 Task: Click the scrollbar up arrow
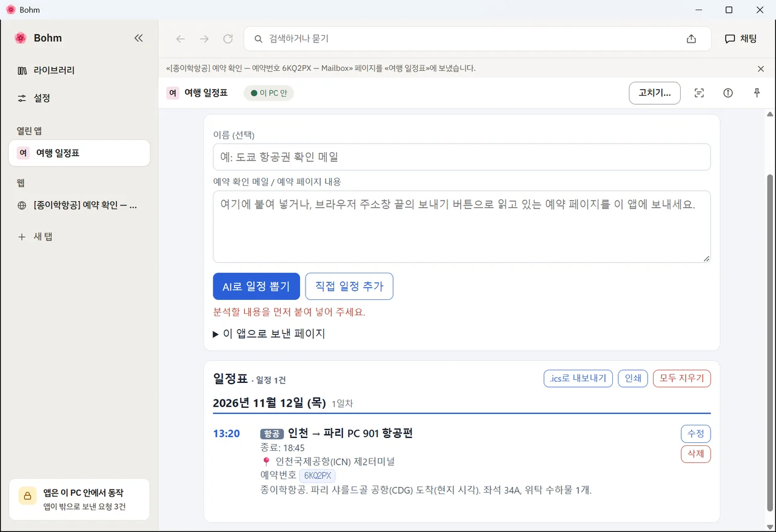coord(770,114)
